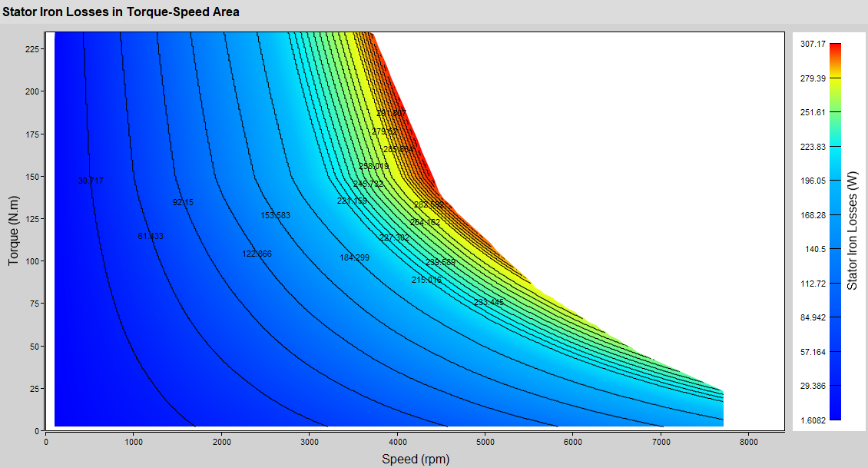Screen dimensions: 868x468
Task: Click the 8000 tick on speed axis
Action: (748, 442)
